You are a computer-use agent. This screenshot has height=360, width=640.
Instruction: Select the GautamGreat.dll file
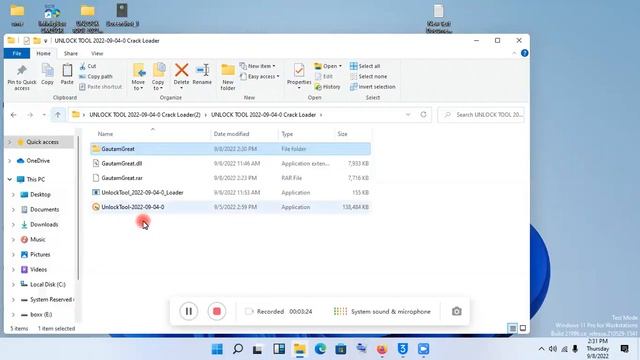230,163
